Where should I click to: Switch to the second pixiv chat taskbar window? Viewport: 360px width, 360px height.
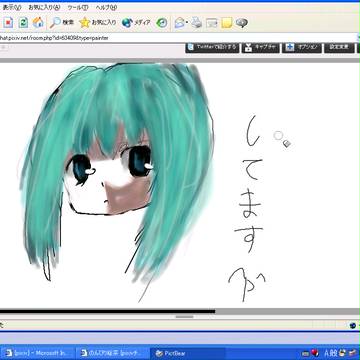point(112,353)
